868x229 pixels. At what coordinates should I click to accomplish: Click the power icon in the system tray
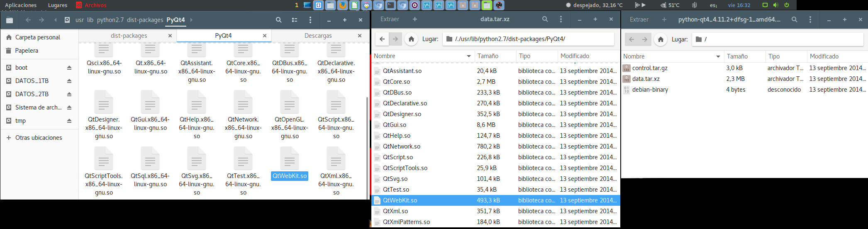pos(786,5)
